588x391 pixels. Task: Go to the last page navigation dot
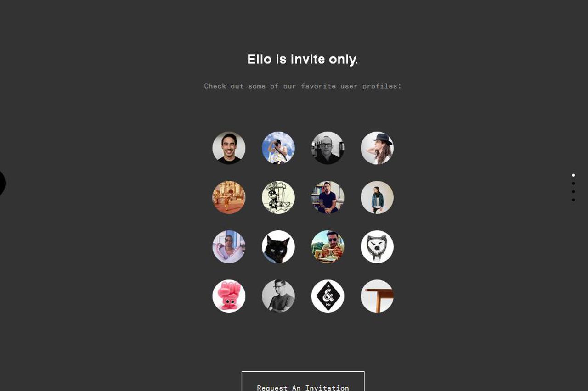pos(573,200)
